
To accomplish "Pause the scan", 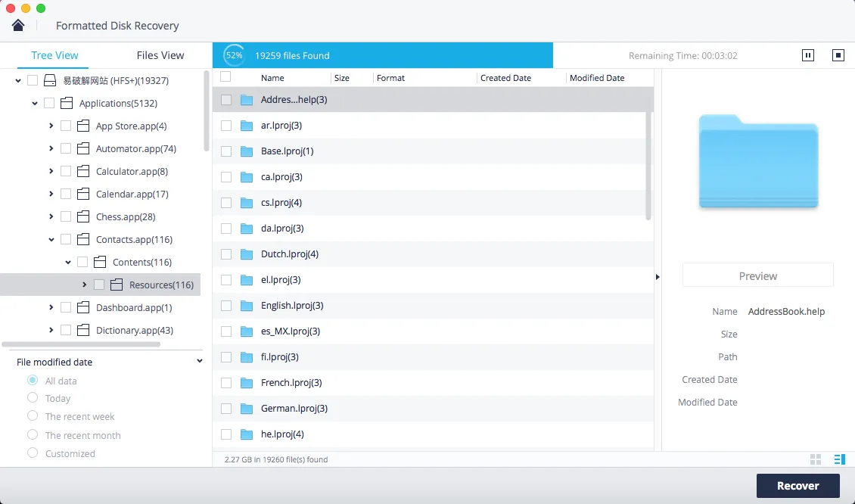I will pos(808,55).
